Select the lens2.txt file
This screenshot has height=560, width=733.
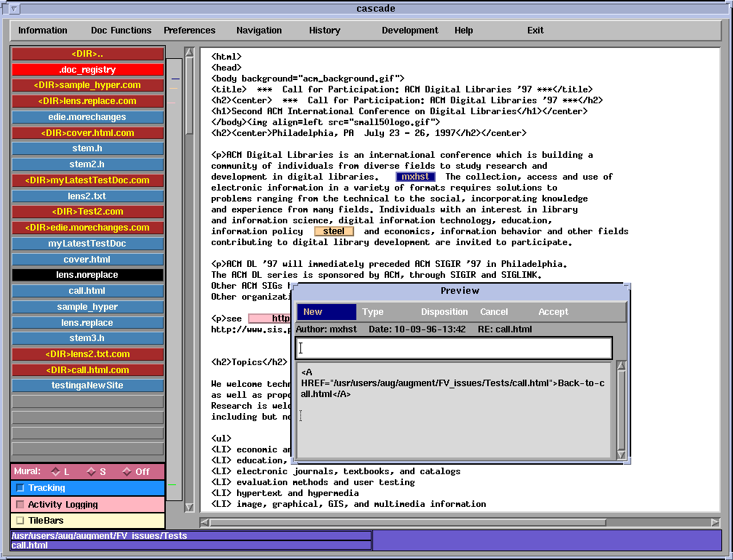87,196
